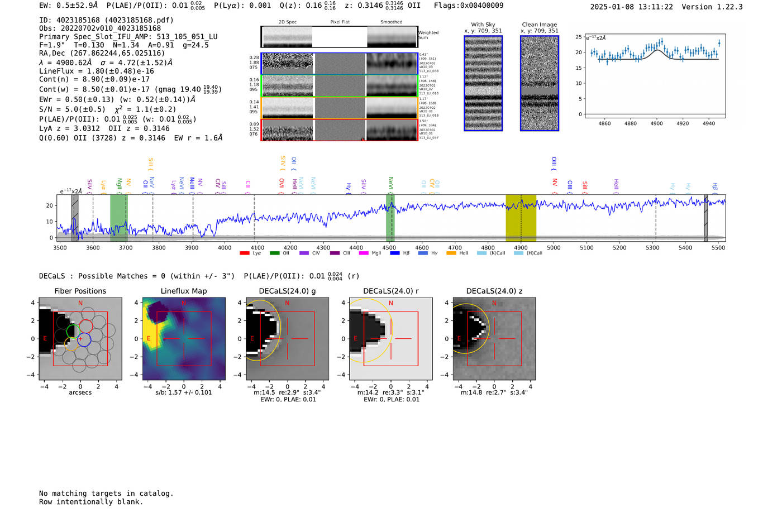Open the Lineflux Map panel
This screenshot has width=782, height=532.
point(184,338)
